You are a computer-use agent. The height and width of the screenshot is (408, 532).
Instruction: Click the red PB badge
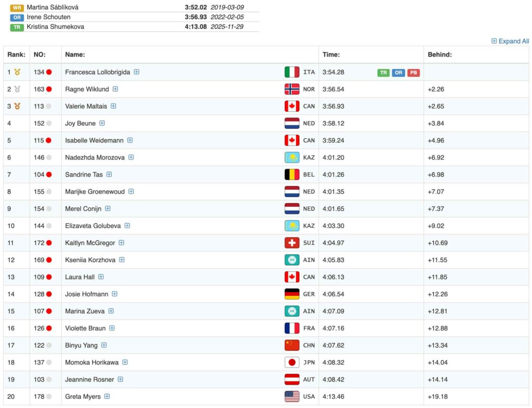(x=414, y=73)
